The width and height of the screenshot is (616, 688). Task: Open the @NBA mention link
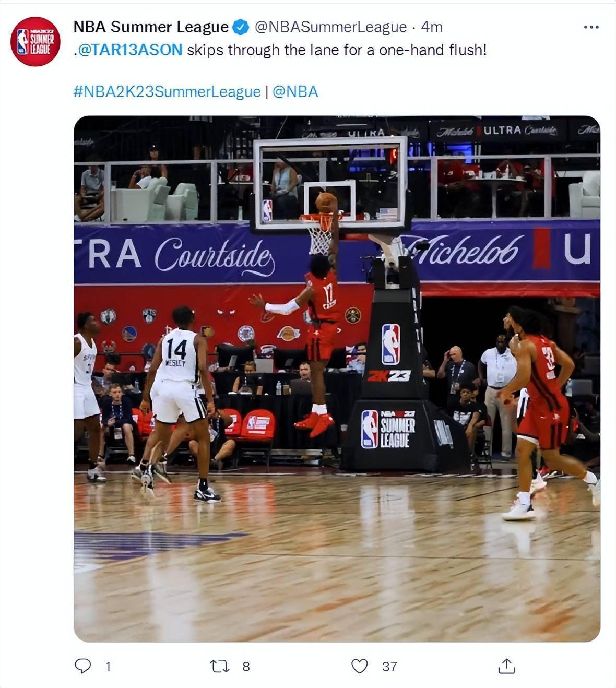(x=295, y=91)
